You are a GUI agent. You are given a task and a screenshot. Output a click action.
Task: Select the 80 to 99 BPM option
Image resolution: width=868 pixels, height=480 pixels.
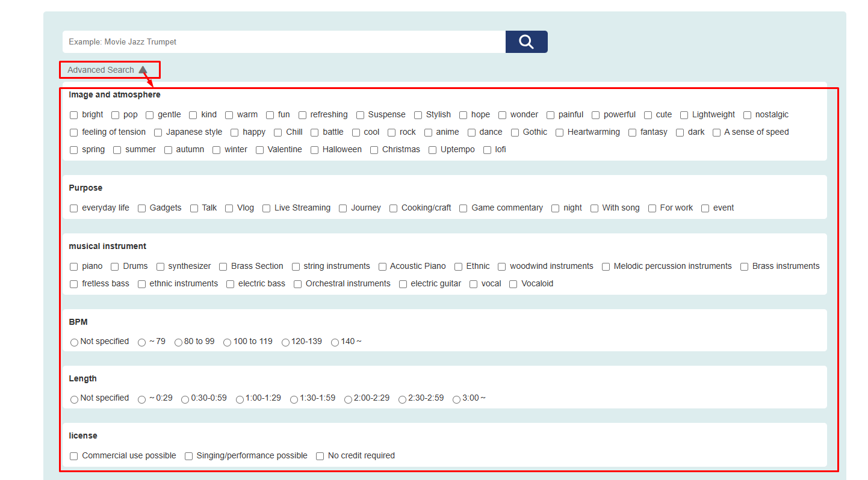pos(179,342)
